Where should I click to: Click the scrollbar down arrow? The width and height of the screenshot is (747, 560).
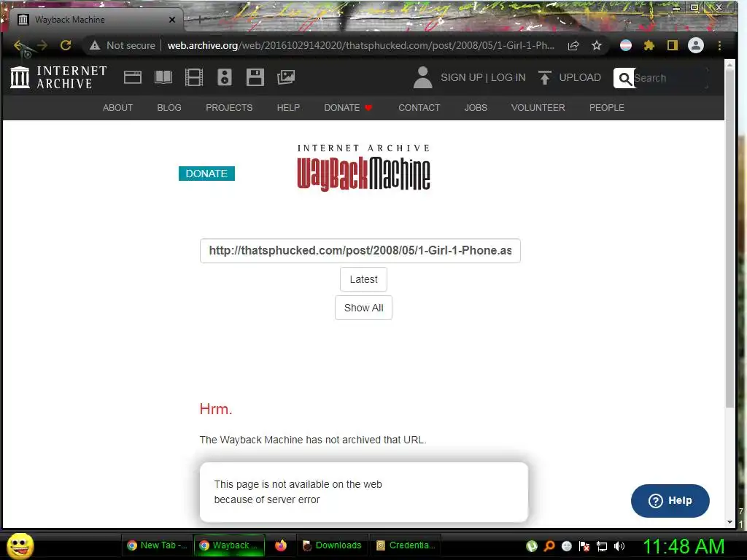coord(729,522)
